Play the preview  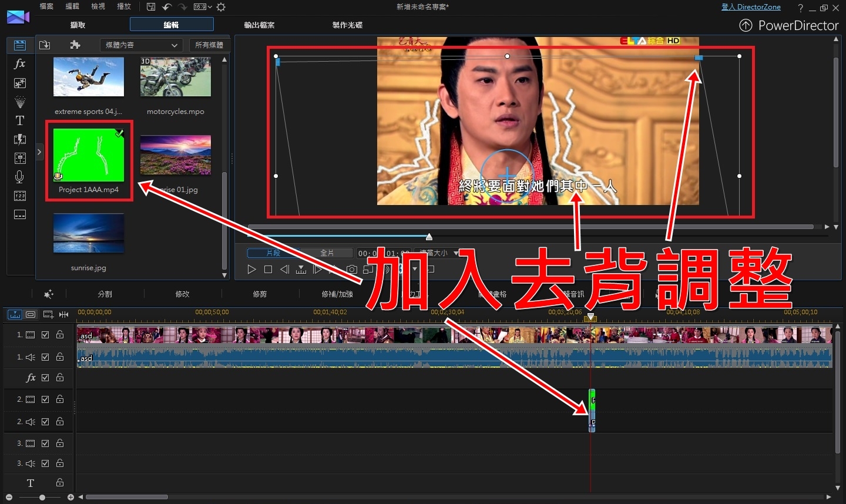pos(251,269)
